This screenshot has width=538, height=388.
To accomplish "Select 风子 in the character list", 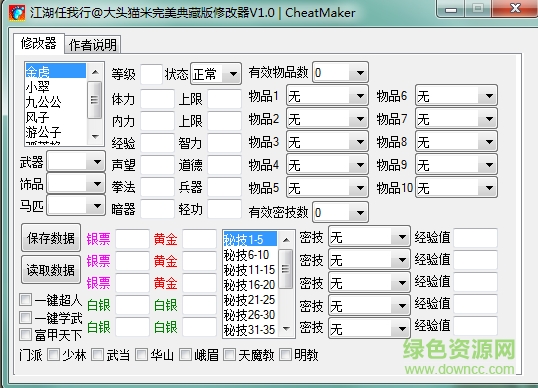I will [x=56, y=117].
